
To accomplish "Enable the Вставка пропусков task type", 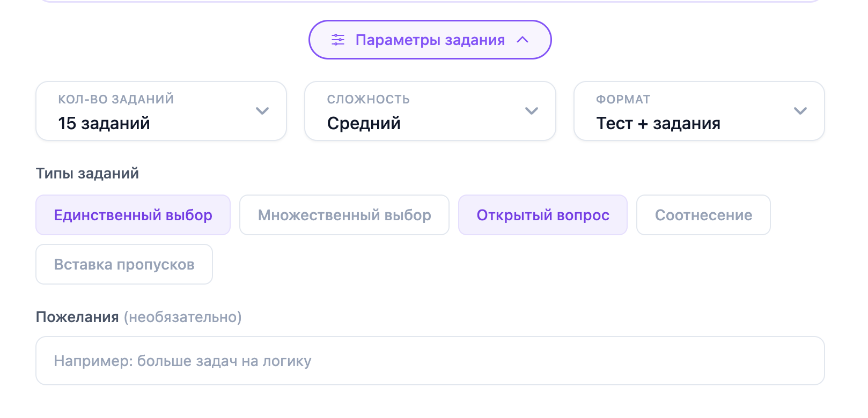I will coord(124,264).
